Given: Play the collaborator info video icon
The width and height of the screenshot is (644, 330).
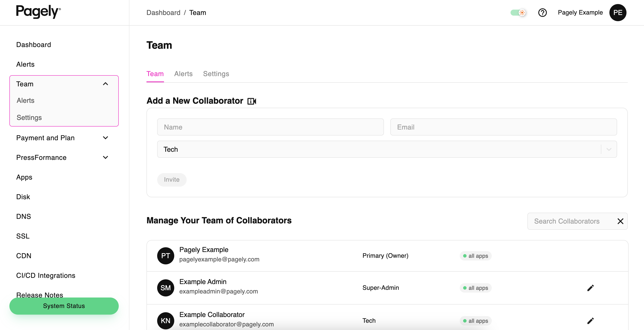Looking at the screenshot, I should pos(252,101).
